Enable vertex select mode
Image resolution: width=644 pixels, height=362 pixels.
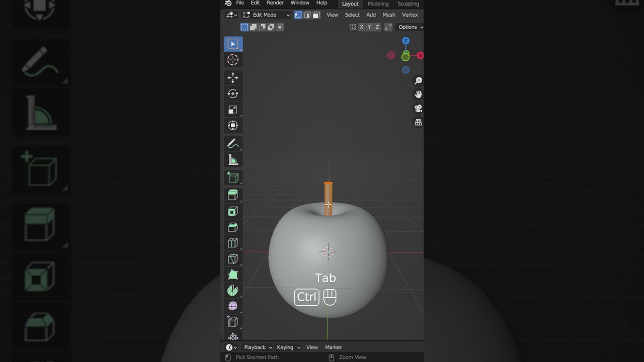pyautogui.click(x=298, y=15)
